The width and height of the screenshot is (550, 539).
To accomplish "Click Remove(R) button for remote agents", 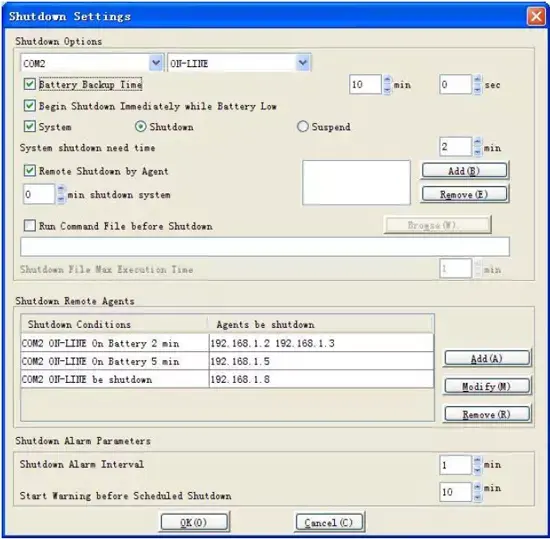I will click(x=487, y=415).
